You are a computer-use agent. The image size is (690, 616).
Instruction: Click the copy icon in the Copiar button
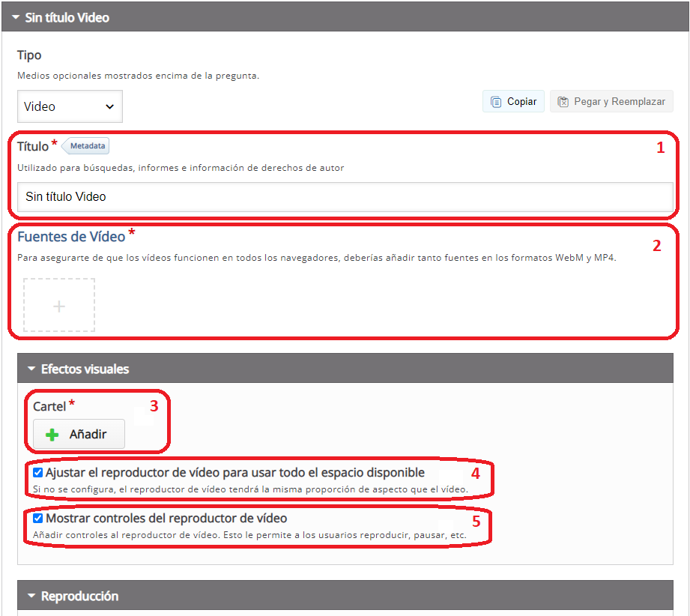(495, 102)
